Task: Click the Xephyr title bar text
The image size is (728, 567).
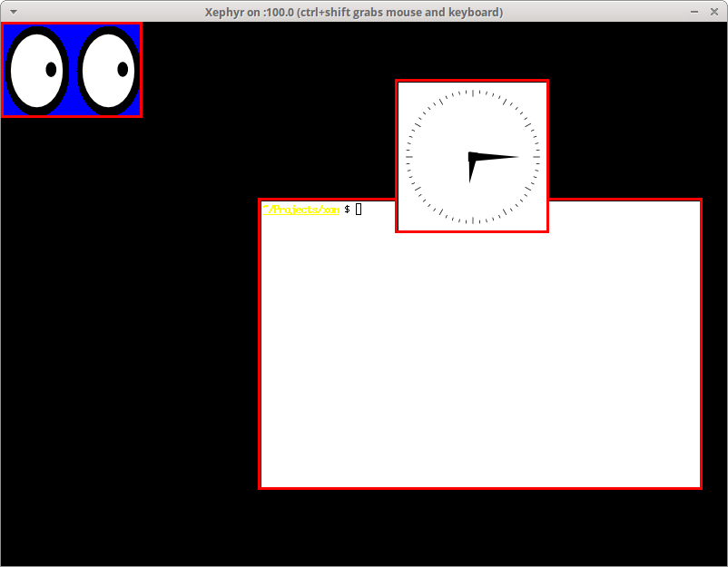Action: point(354,12)
